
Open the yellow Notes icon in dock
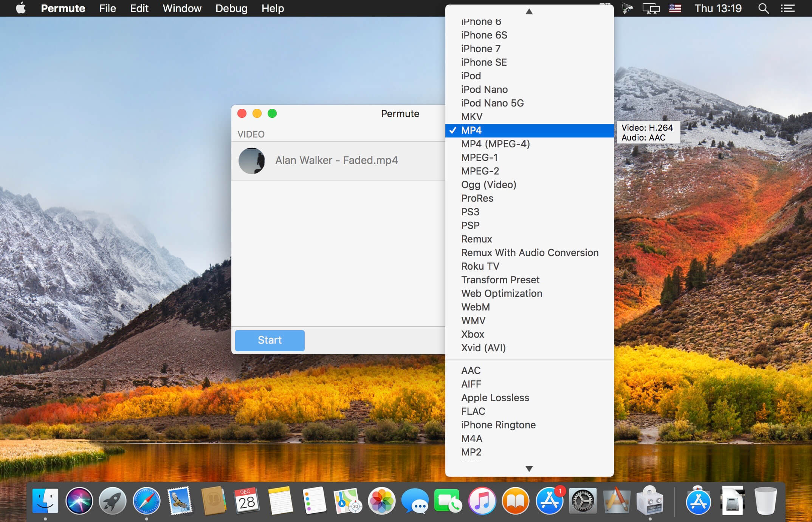click(x=280, y=501)
